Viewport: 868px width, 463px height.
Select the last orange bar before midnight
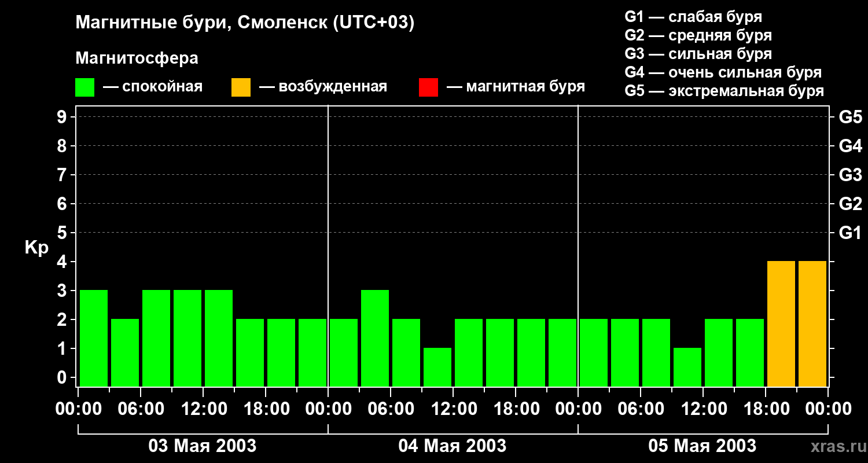tap(812, 324)
